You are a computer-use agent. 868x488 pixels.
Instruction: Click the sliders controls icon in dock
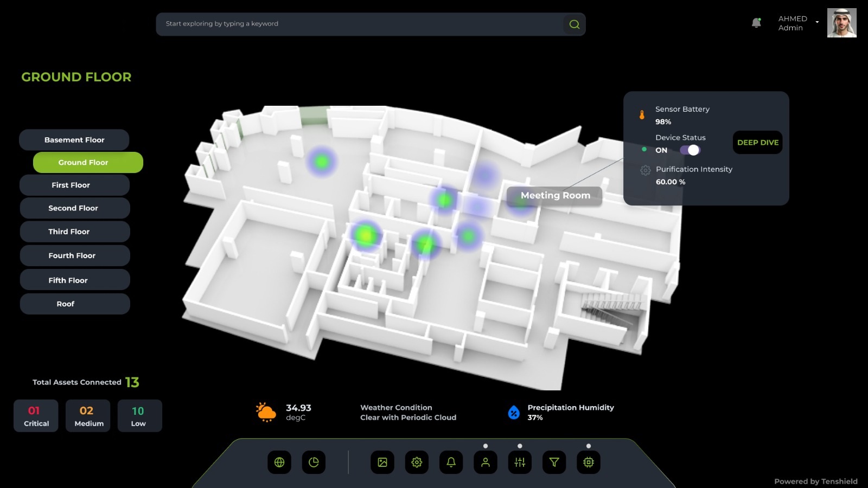520,463
